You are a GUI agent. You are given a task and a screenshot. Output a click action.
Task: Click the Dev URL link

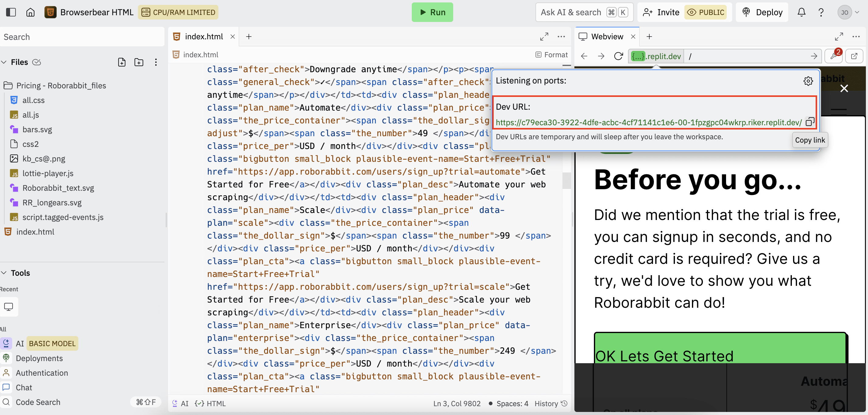(649, 122)
